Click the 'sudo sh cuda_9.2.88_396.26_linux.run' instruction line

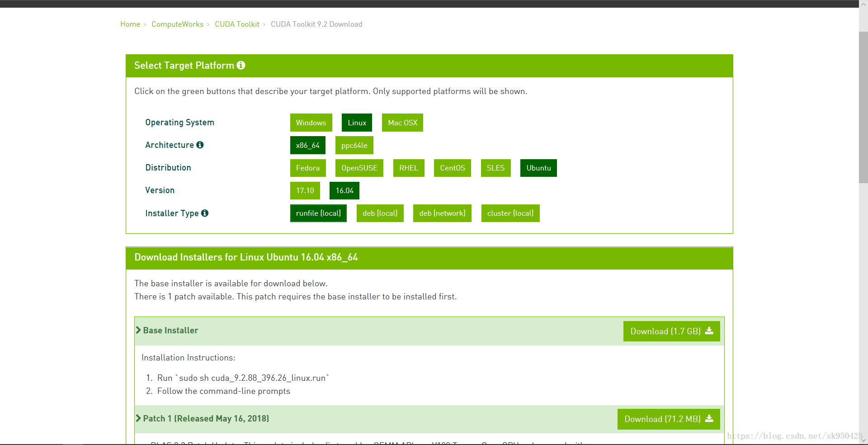(x=243, y=378)
